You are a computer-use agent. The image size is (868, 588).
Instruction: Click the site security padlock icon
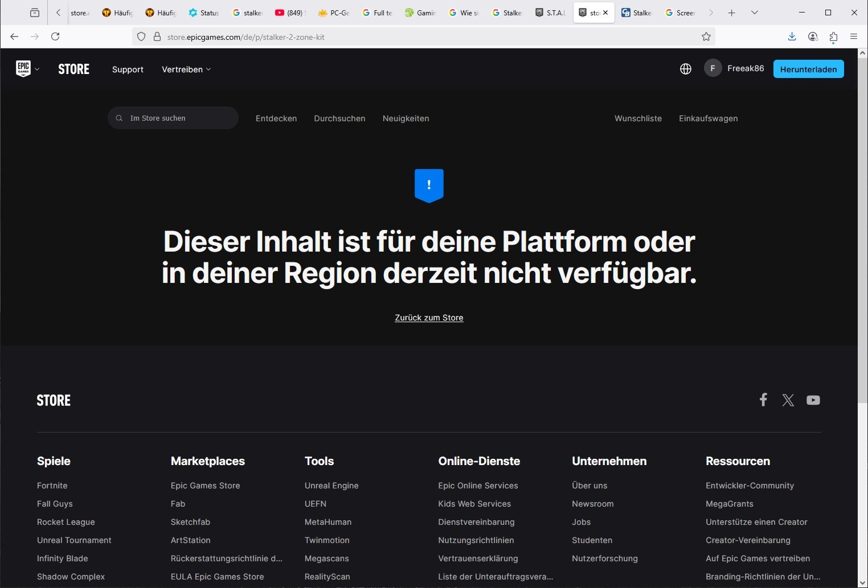157,36
